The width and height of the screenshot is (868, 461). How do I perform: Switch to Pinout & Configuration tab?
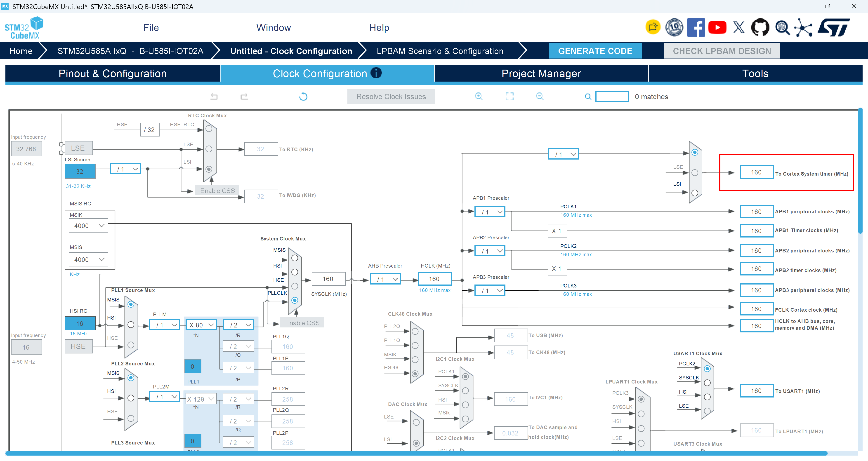113,73
